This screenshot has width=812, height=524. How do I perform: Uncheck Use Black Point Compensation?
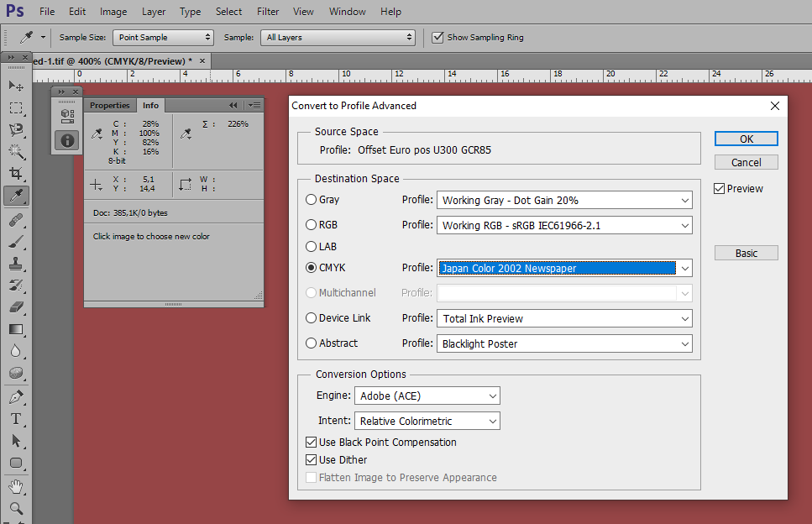pos(312,443)
